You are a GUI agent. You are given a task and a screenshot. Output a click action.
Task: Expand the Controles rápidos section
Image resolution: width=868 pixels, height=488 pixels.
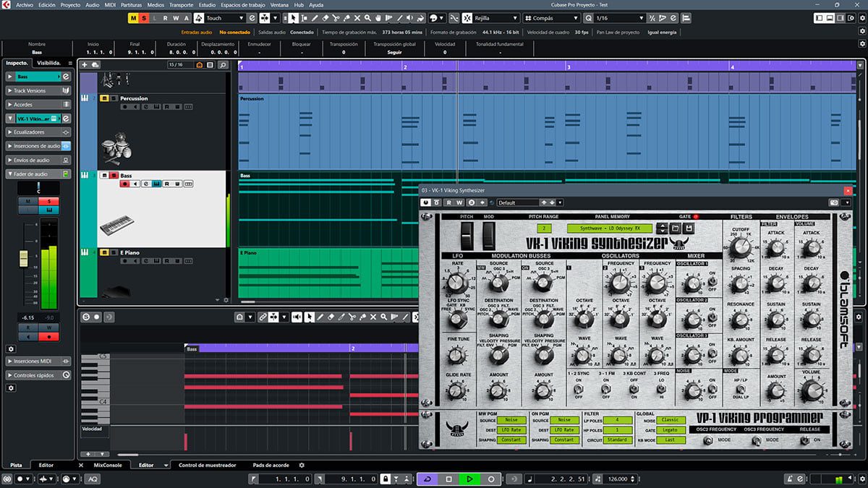tap(38, 375)
